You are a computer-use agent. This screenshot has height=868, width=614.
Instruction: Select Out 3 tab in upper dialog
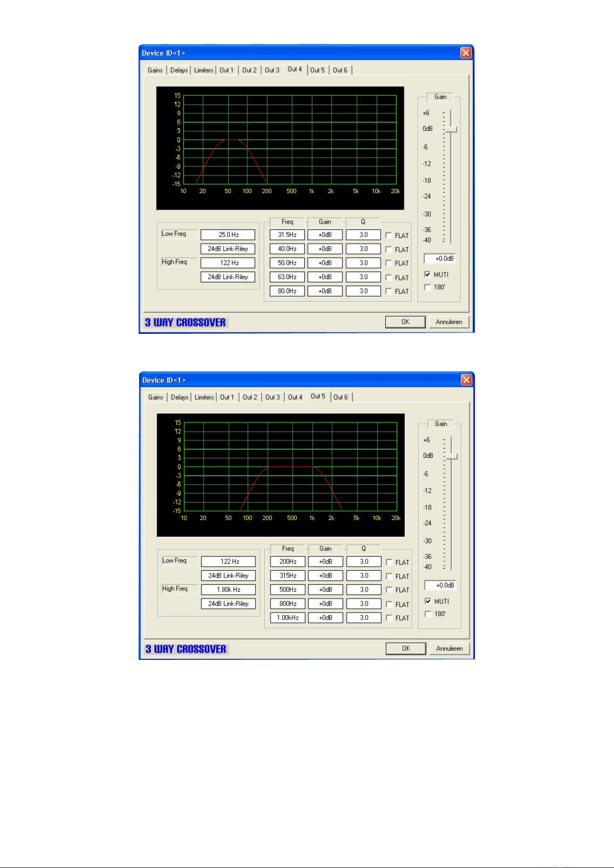pos(272,70)
